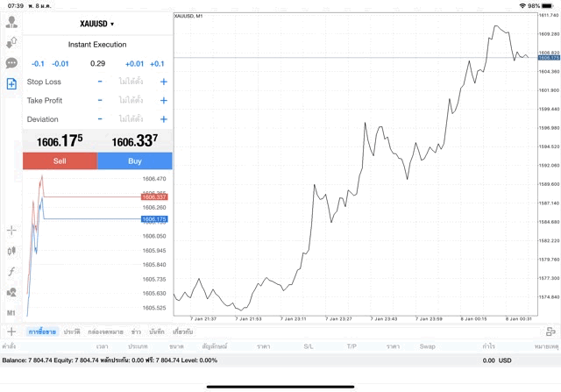The height and width of the screenshot is (392, 561).
Task: Open the chat messages icon
Action: (x=11, y=63)
